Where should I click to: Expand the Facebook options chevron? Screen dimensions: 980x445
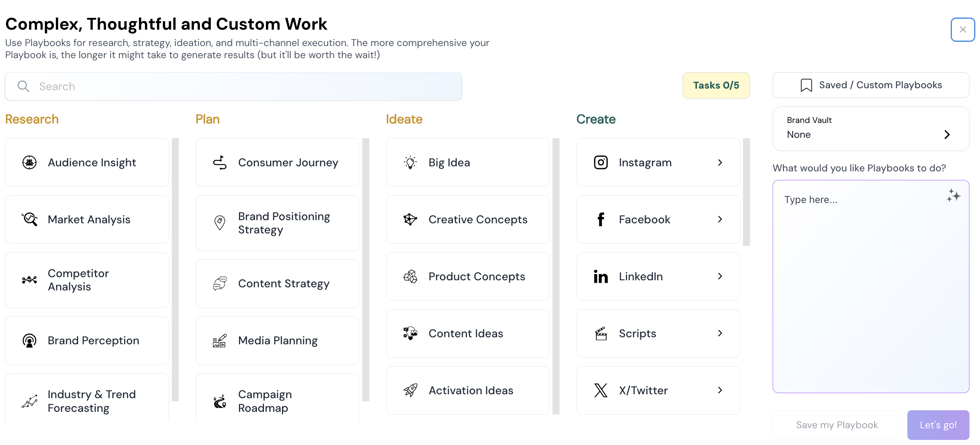(x=720, y=219)
